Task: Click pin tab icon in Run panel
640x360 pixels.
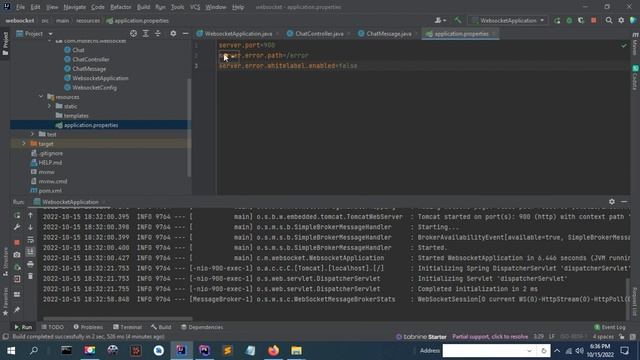Action: point(17,310)
